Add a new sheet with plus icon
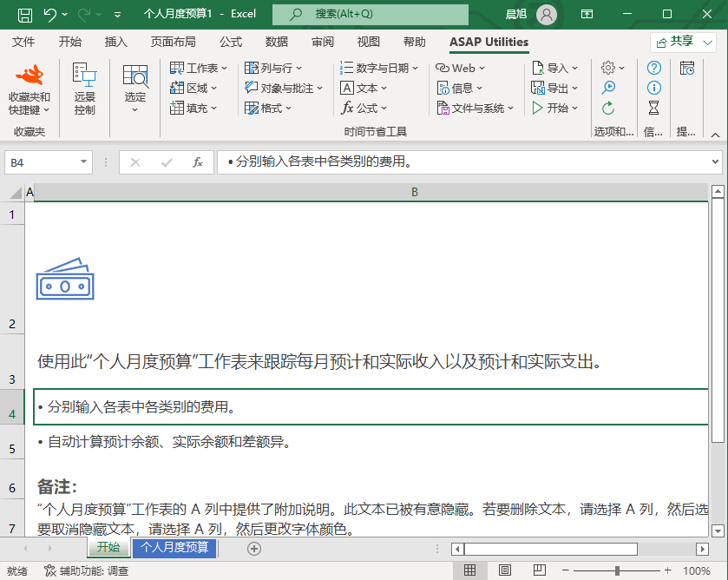Image resolution: width=728 pixels, height=580 pixels. [254, 549]
